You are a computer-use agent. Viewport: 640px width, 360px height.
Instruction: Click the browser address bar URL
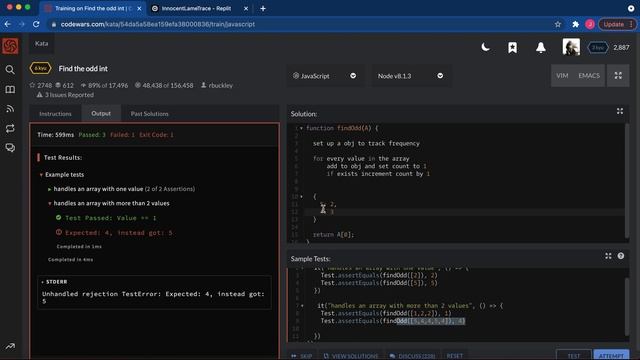point(158,24)
